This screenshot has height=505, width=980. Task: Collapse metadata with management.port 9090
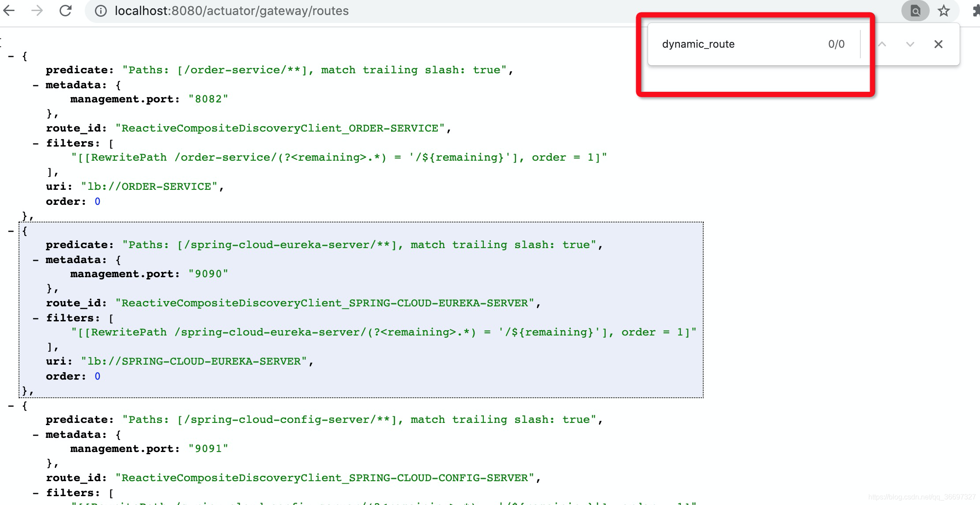point(36,260)
